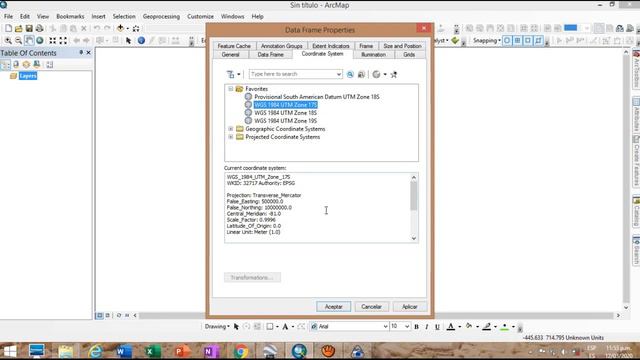Toggle Italic text formatting
The width and height of the screenshot is (640, 360).
pyautogui.click(x=427, y=327)
